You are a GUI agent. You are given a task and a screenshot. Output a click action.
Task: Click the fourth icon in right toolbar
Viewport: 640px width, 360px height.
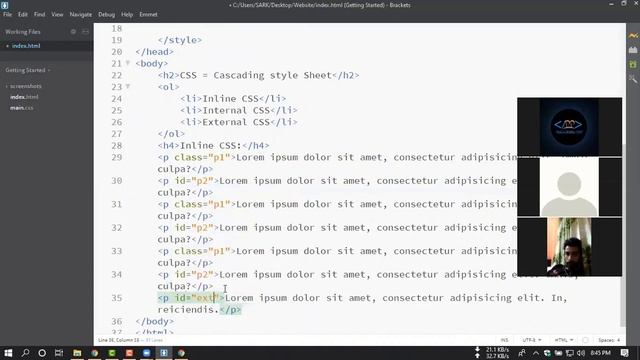[x=633, y=78]
